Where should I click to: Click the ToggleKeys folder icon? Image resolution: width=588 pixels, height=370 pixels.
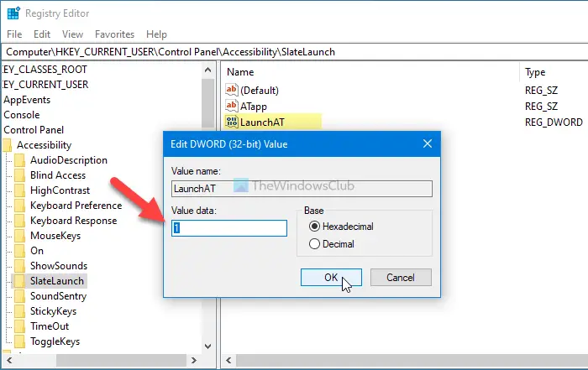pyautogui.click(x=19, y=341)
